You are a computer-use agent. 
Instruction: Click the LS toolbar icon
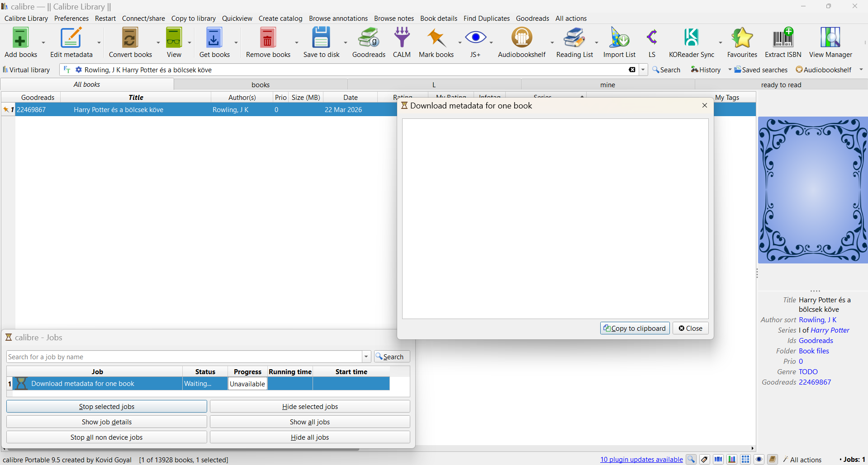652,38
